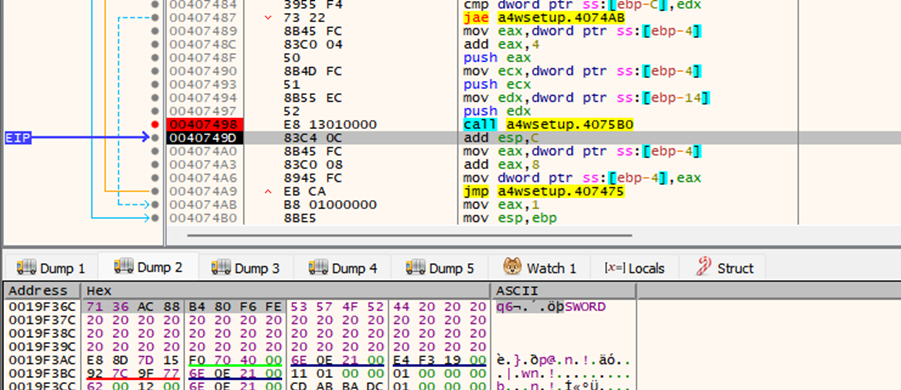The image size is (901, 390).
Task: Select green-underlined bytes F0 70 40 00
Action: click(x=236, y=360)
